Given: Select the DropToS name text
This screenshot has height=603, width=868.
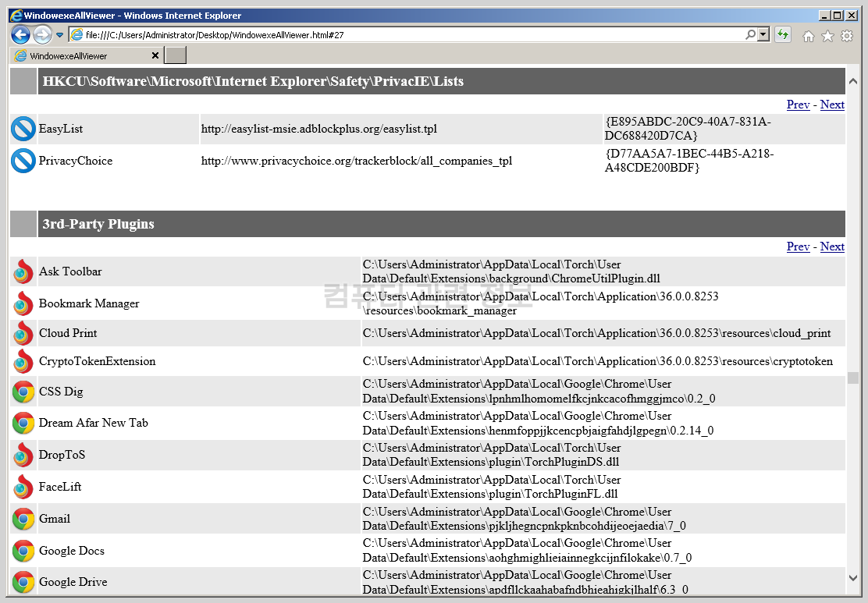Looking at the screenshot, I should point(62,455).
